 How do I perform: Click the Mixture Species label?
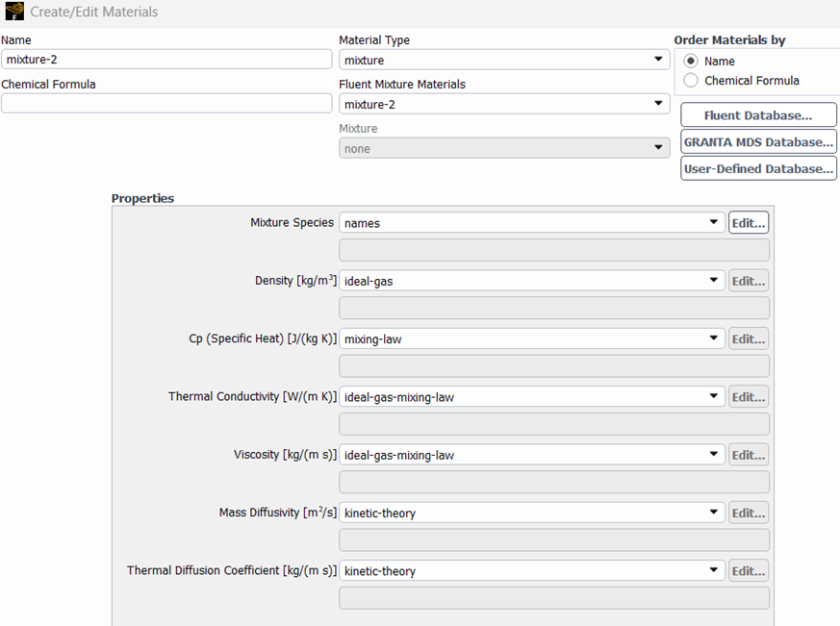pos(292,222)
